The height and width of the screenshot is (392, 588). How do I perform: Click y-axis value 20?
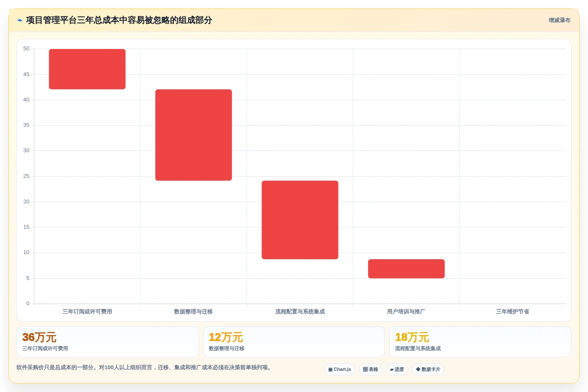tap(26, 202)
